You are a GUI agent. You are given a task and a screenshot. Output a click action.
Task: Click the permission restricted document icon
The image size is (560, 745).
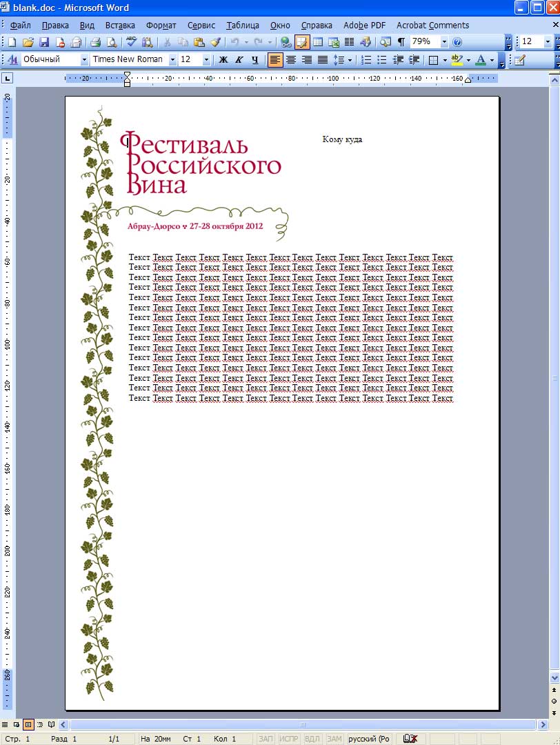[x=60, y=42]
